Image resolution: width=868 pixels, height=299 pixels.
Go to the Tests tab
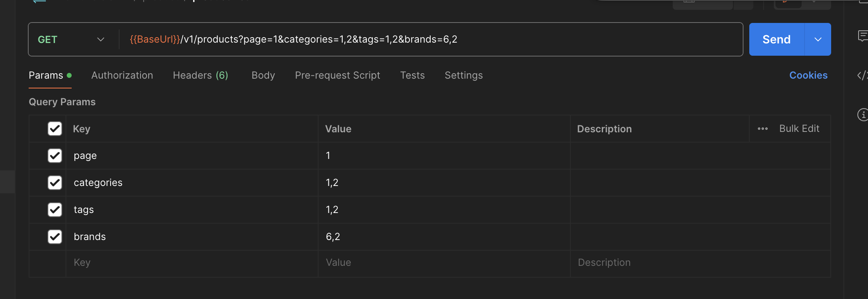[x=412, y=75]
